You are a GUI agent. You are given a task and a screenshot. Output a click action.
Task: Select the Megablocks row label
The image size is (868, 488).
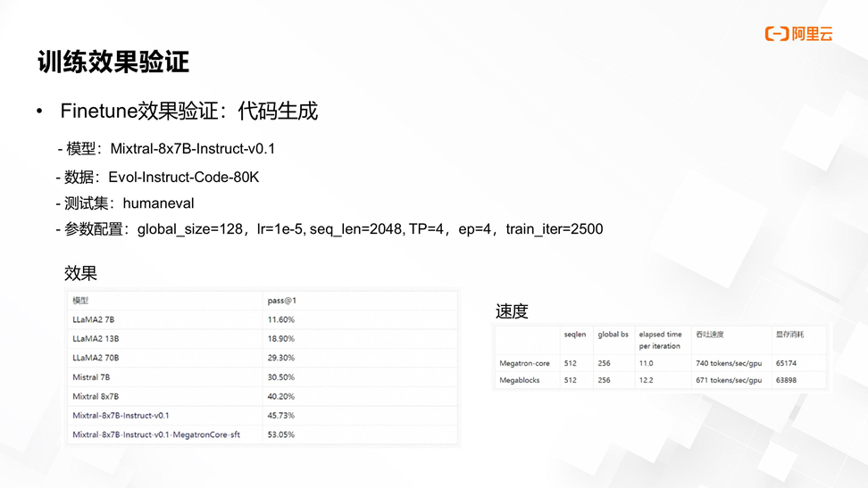pos(519,380)
